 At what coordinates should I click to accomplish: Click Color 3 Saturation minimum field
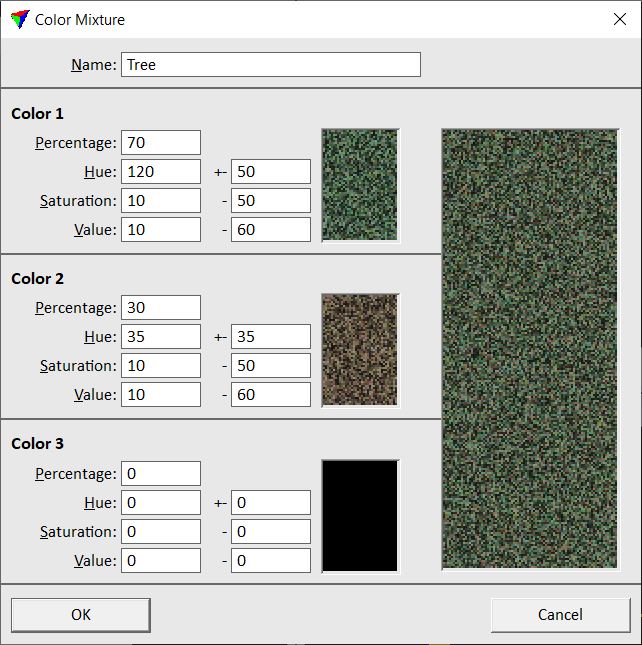tap(161, 531)
